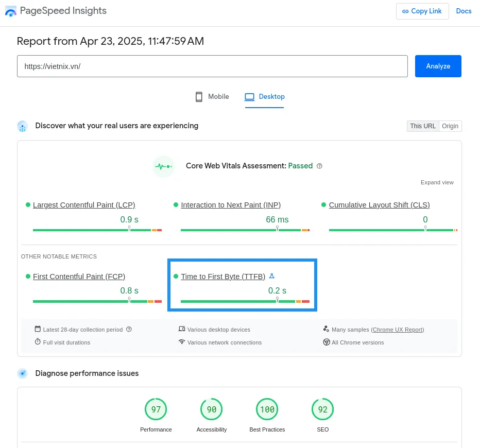Keep assessment scope on This URL
This screenshot has height=448, width=480.
(423, 126)
